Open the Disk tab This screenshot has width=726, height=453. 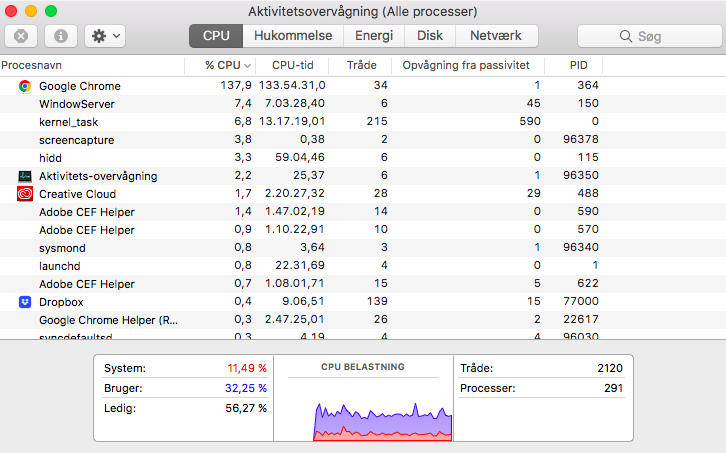pos(430,36)
